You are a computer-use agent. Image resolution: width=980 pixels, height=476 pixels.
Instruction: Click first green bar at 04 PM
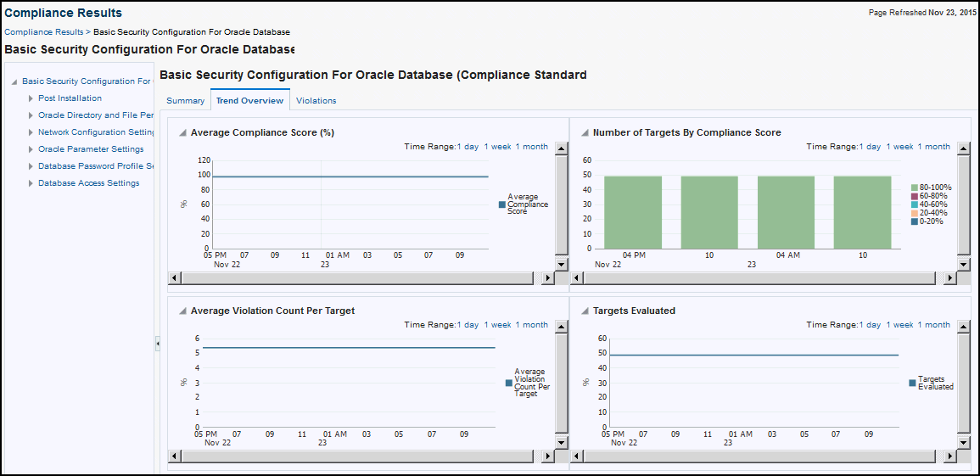[633, 212]
